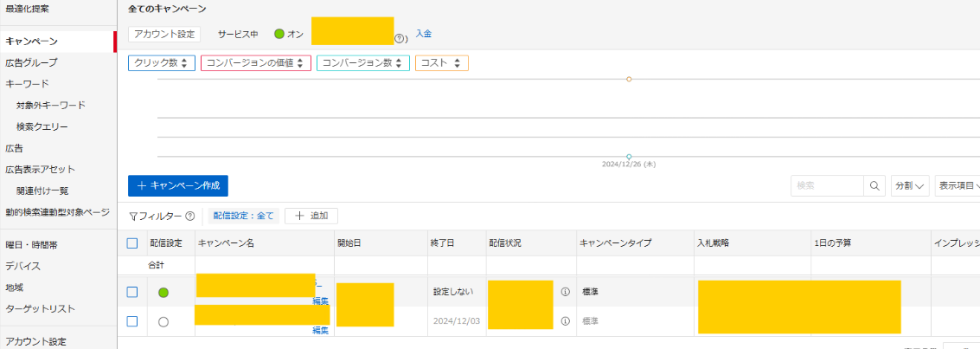Open the 分割 dropdown
The image size is (980, 349).
tap(910, 186)
